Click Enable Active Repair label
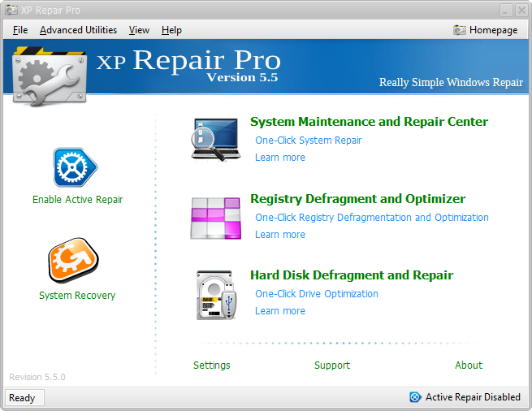The width and height of the screenshot is (532, 411). click(78, 200)
